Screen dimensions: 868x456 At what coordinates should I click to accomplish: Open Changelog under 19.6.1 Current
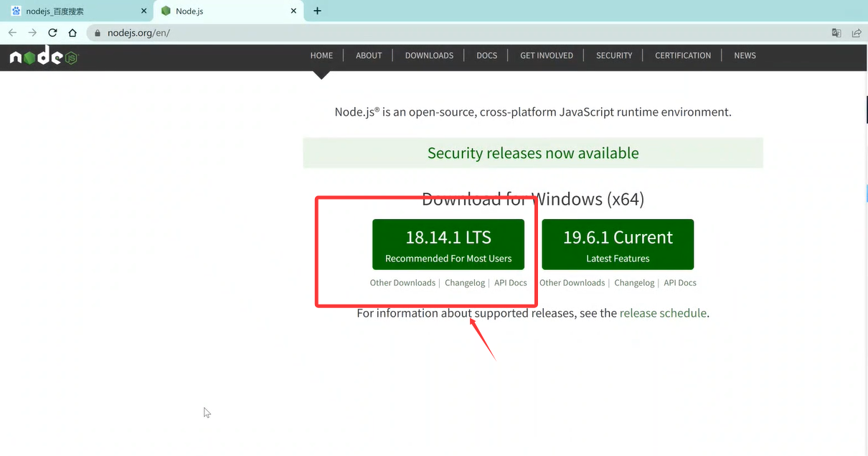[x=634, y=283]
